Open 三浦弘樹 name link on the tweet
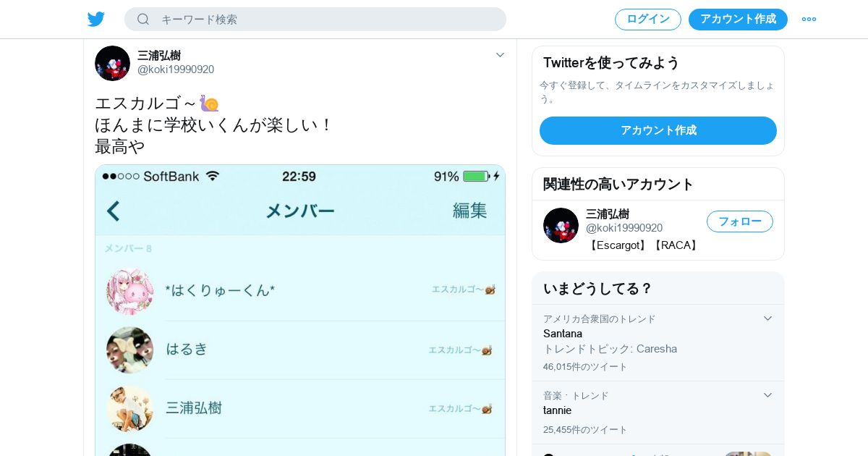Image resolution: width=868 pixels, height=456 pixels. coord(159,55)
